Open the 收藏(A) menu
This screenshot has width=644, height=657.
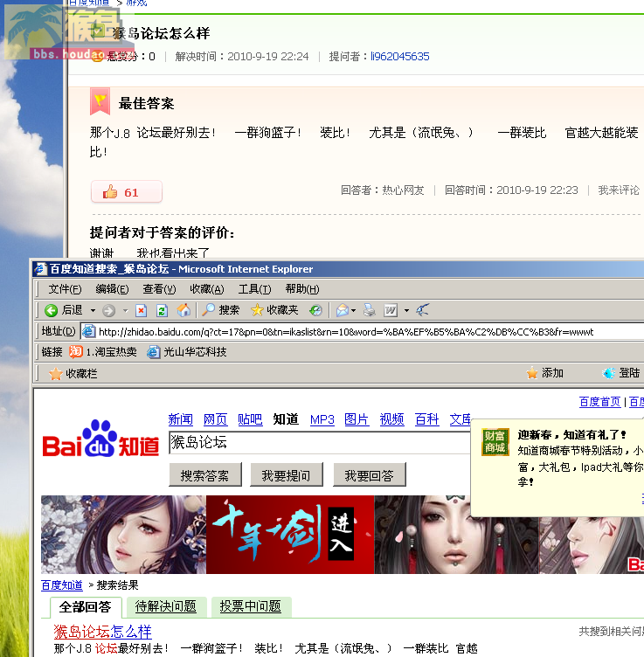(207, 289)
